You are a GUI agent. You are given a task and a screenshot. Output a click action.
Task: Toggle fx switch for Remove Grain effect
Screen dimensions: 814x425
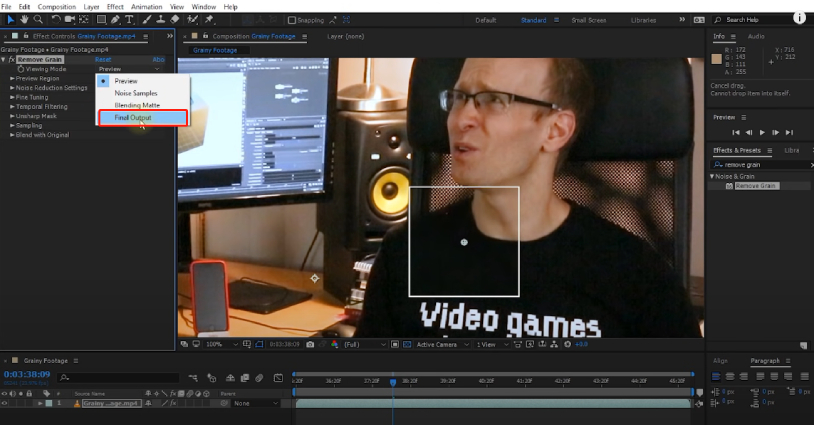click(12, 60)
